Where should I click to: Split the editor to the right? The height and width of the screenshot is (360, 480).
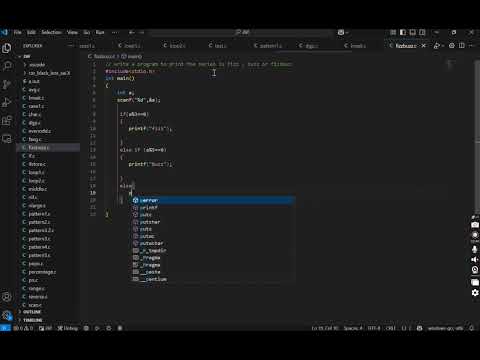[462, 46]
